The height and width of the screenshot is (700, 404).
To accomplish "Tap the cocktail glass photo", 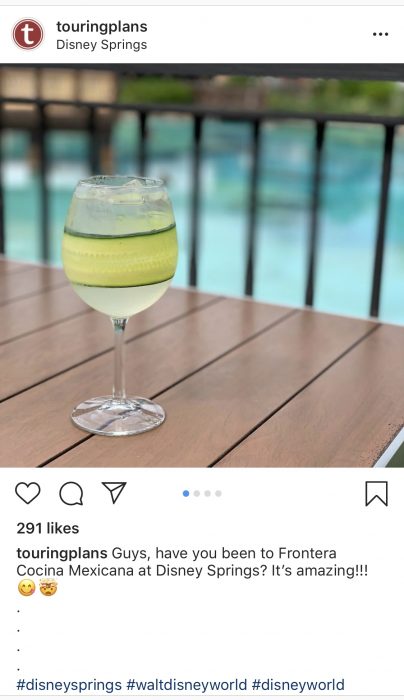I will point(202,266).
